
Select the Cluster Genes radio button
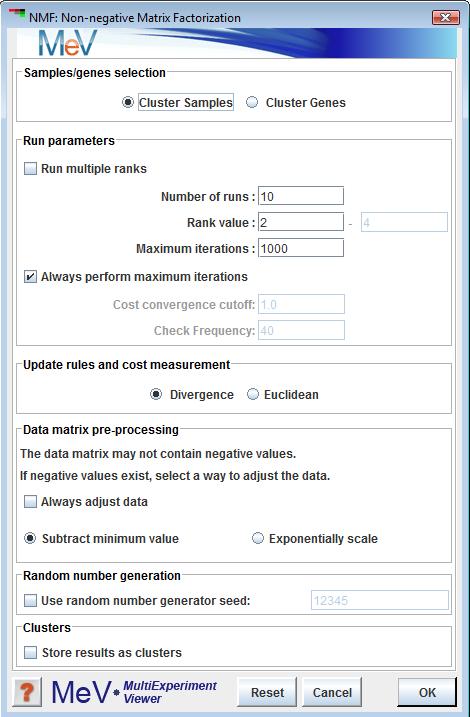pyautogui.click(x=252, y=102)
